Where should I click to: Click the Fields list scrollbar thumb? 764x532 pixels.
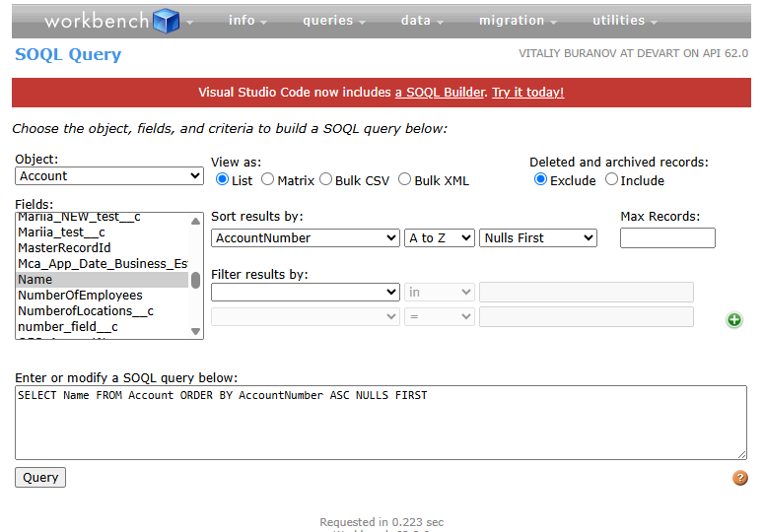tap(195, 281)
